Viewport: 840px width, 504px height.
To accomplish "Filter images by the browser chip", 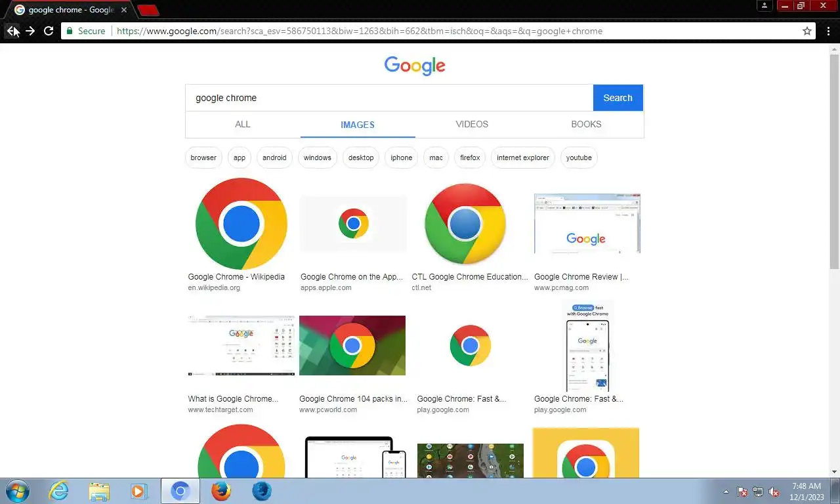I will (x=203, y=157).
